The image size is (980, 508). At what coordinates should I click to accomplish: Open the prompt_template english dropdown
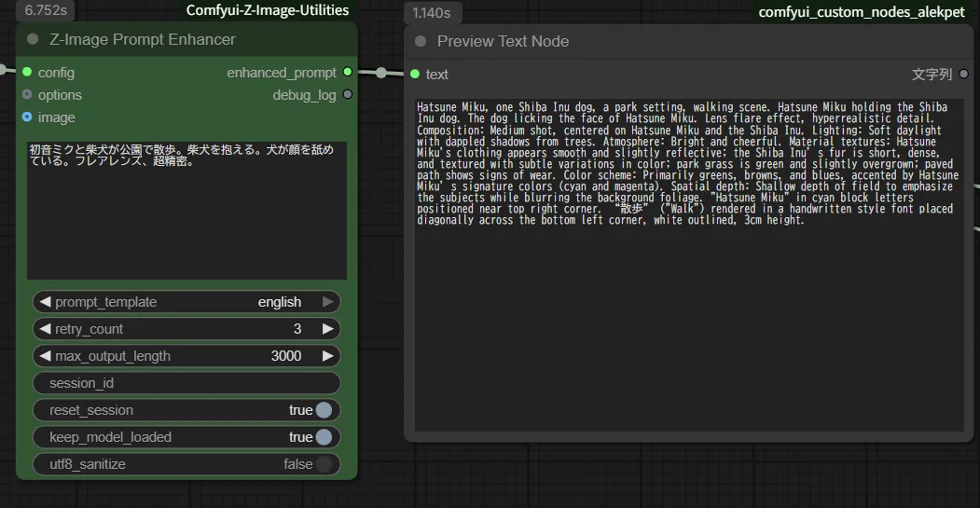point(186,302)
